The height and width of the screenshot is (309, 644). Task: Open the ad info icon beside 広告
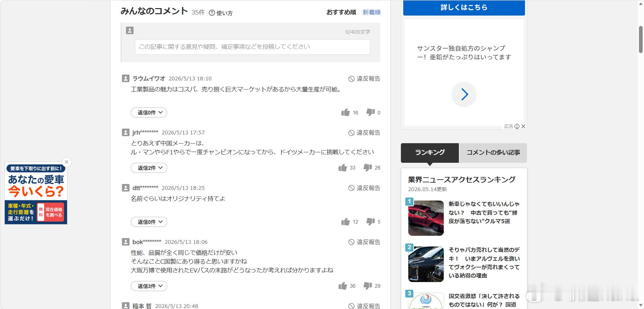(517, 126)
